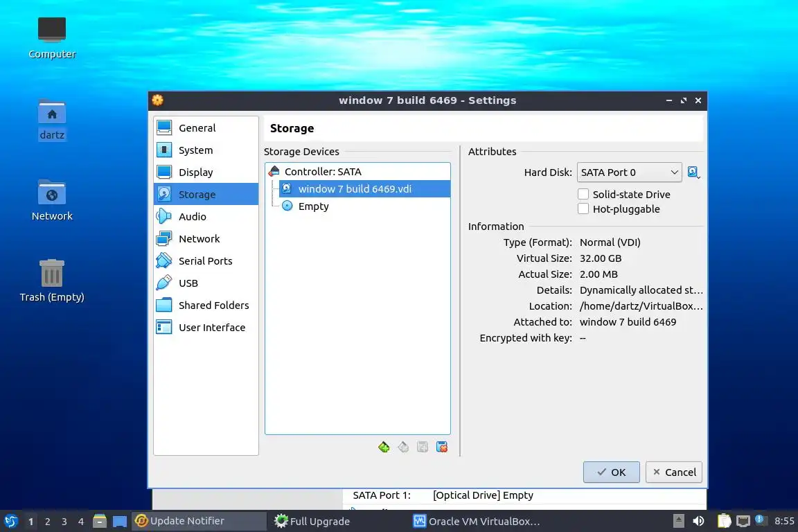Click the Location path /home/dartz/VirtualBox…
The width and height of the screenshot is (798, 532).
tap(641, 306)
